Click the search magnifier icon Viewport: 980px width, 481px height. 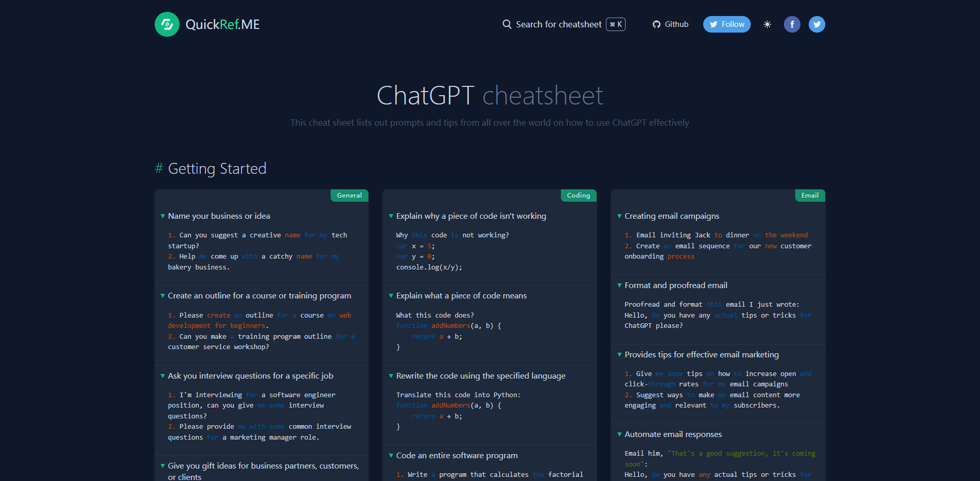click(507, 24)
